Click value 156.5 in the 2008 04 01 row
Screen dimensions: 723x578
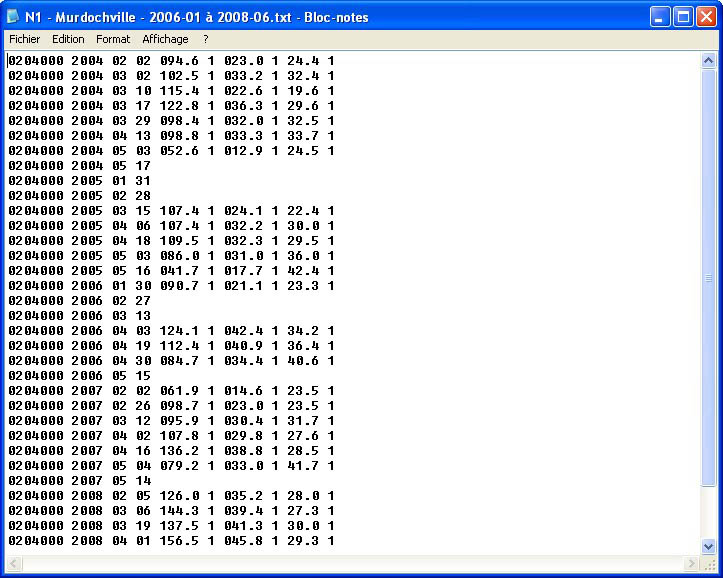(179, 541)
